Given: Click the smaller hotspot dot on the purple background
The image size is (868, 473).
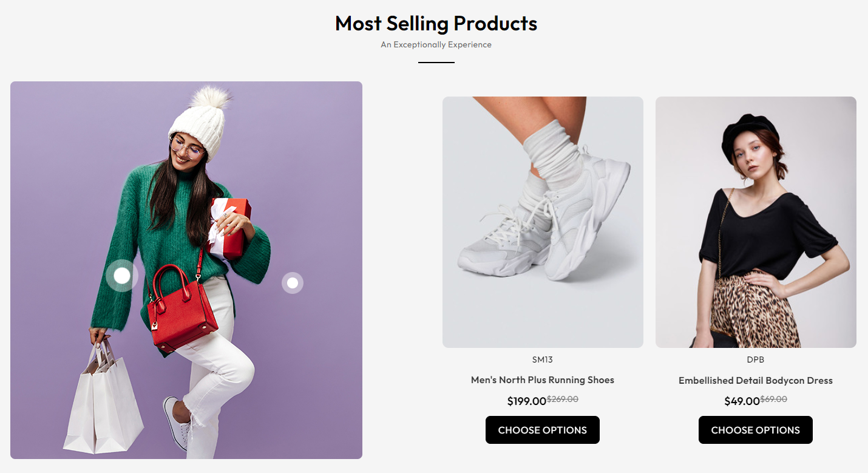Looking at the screenshot, I should (293, 283).
